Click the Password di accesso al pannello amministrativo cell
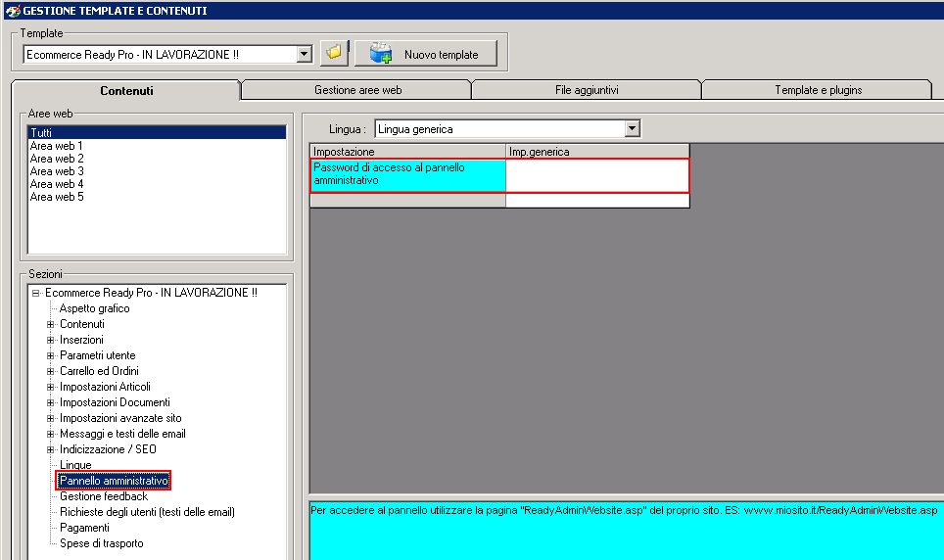The image size is (944, 560). click(x=408, y=174)
